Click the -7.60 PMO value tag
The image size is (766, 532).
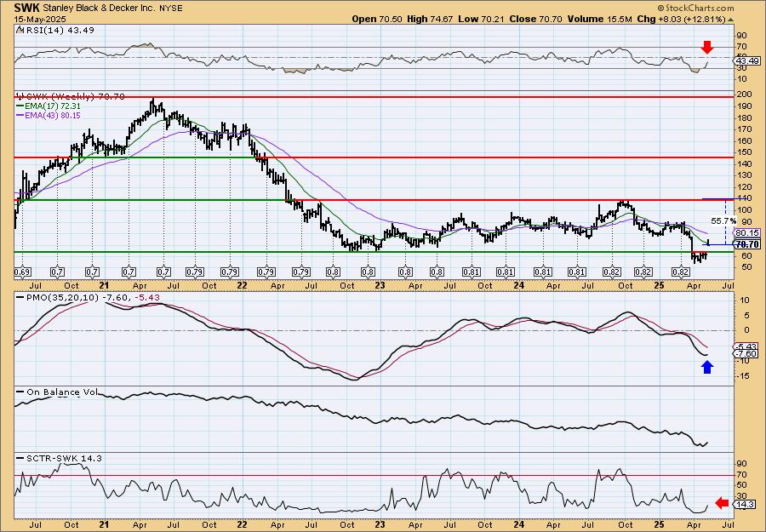click(x=747, y=354)
